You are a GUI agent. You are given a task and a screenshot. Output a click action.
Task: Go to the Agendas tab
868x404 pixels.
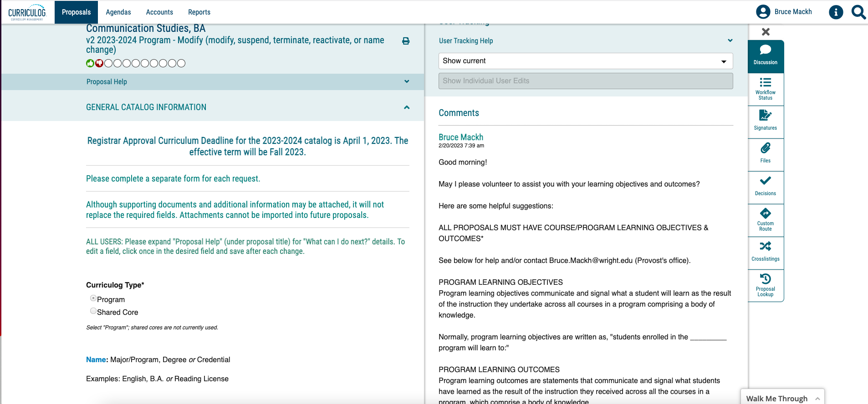[x=118, y=12]
